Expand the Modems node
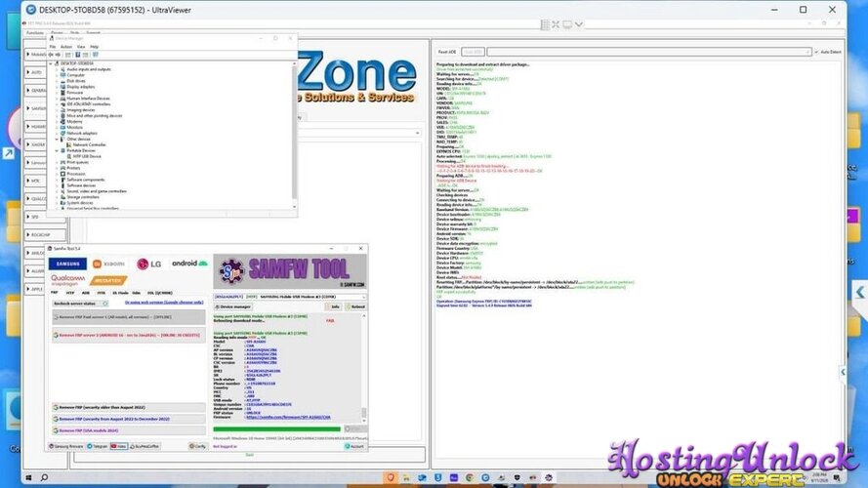 coord(57,122)
